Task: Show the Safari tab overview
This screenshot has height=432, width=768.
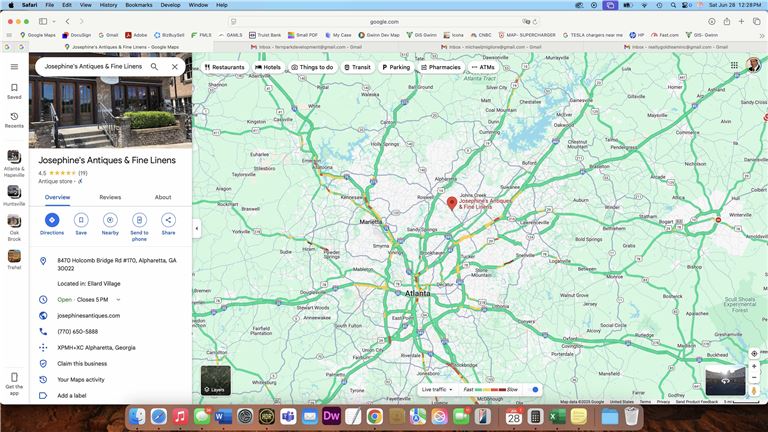Action: point(757,22)
